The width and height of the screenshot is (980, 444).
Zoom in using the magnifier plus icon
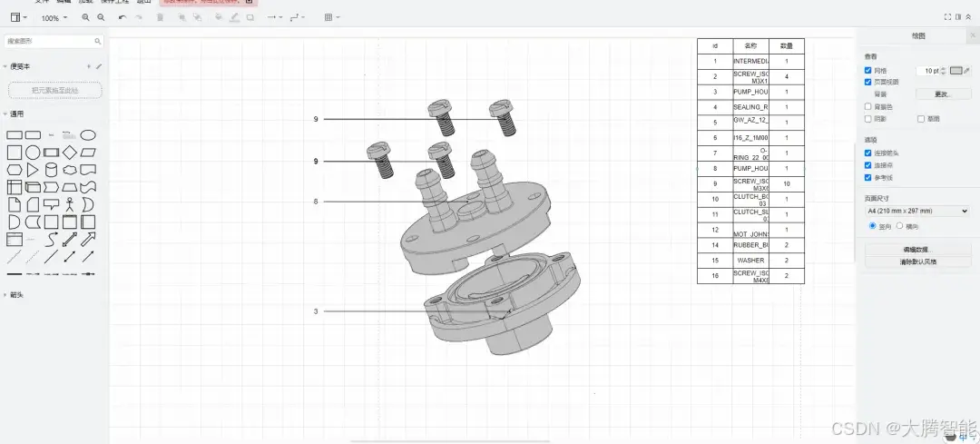(85, 17)
